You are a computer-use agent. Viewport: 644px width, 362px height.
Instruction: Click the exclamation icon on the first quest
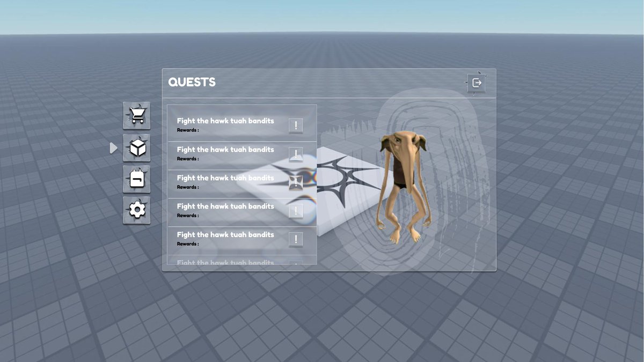point(297,125)
